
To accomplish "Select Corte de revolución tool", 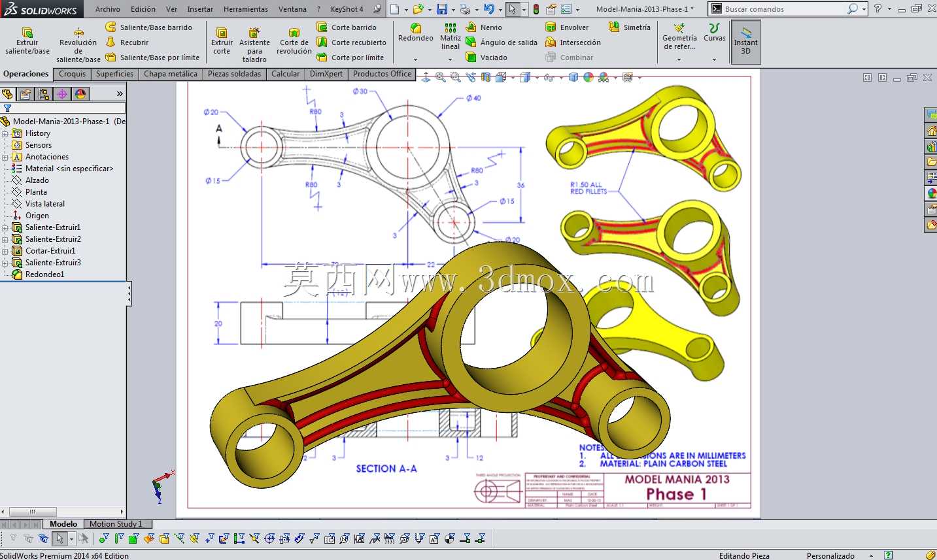I will click(x=294, y=41).
